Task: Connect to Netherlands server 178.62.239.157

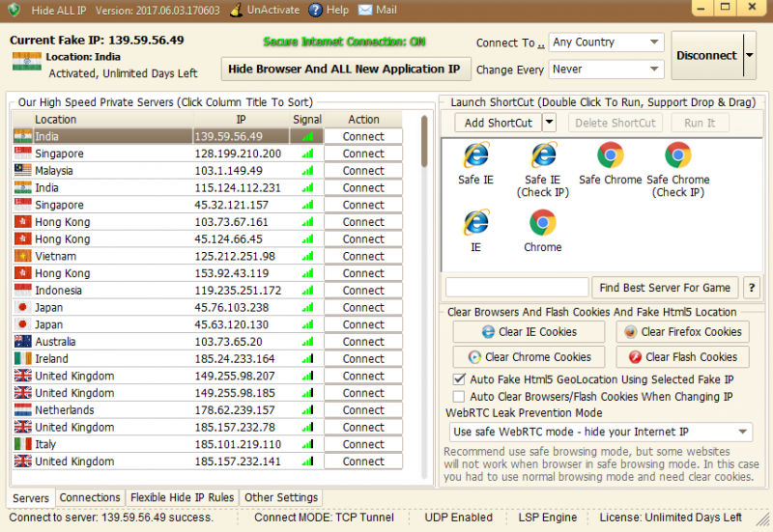Action: click(x=363, y=409)
